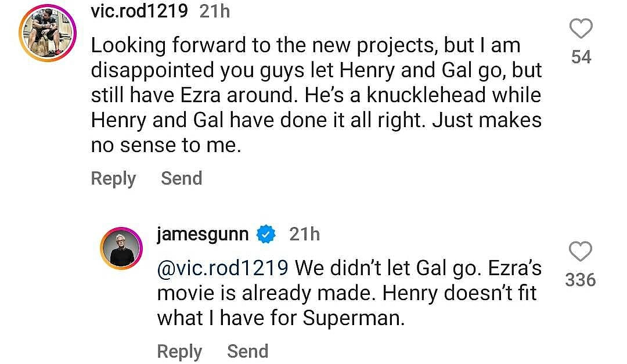Visit the vic.rod1219 username at comment top
Screen dimensions: 627x364
click(139, 11)
